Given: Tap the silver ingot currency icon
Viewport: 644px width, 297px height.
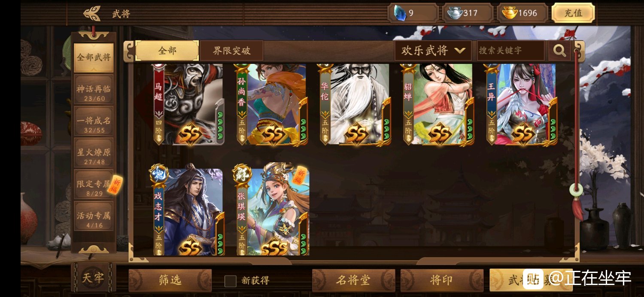Looking at the screenshot, I should coord(455,13).
